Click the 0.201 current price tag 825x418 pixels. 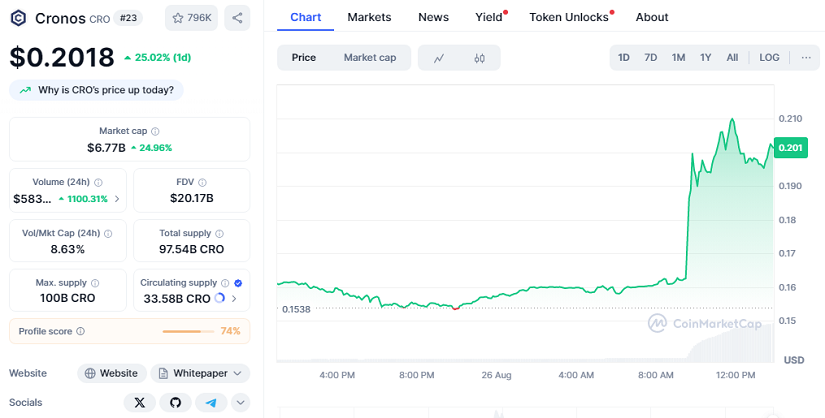click(x=790, y=147)
